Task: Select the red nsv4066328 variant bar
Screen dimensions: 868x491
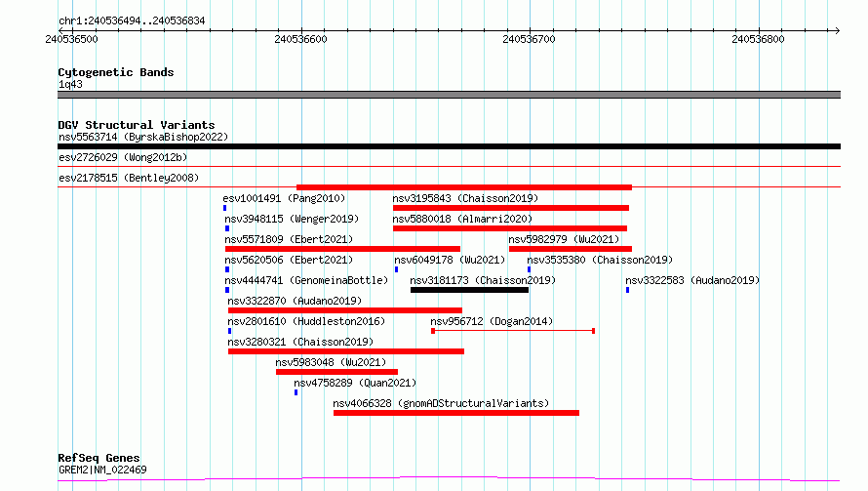Action: 456,413
